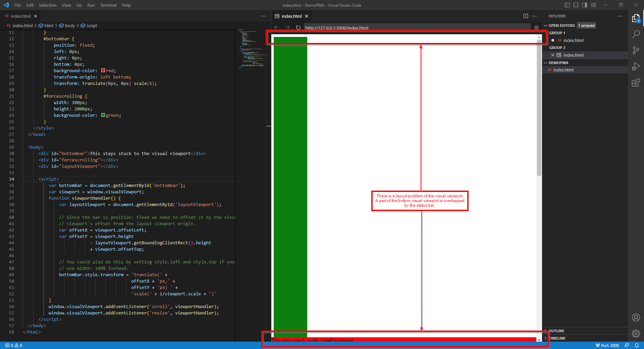644x349 pixels.
Task: Click the green color swatch for forcescrolling background
Action: (103, 115)
